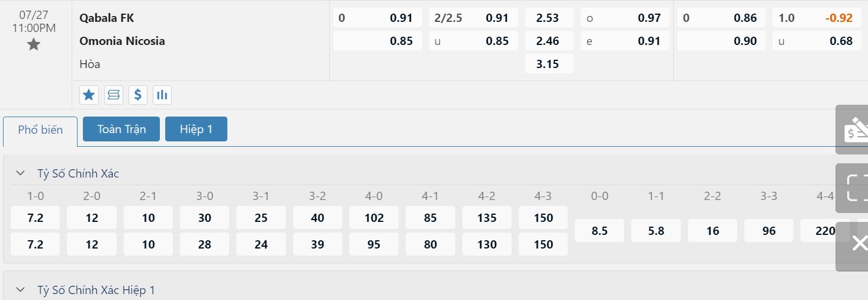Select the Hiệp 1 tab
The image size is (868, 300).
pyautogui.click(x=196, y=129)
